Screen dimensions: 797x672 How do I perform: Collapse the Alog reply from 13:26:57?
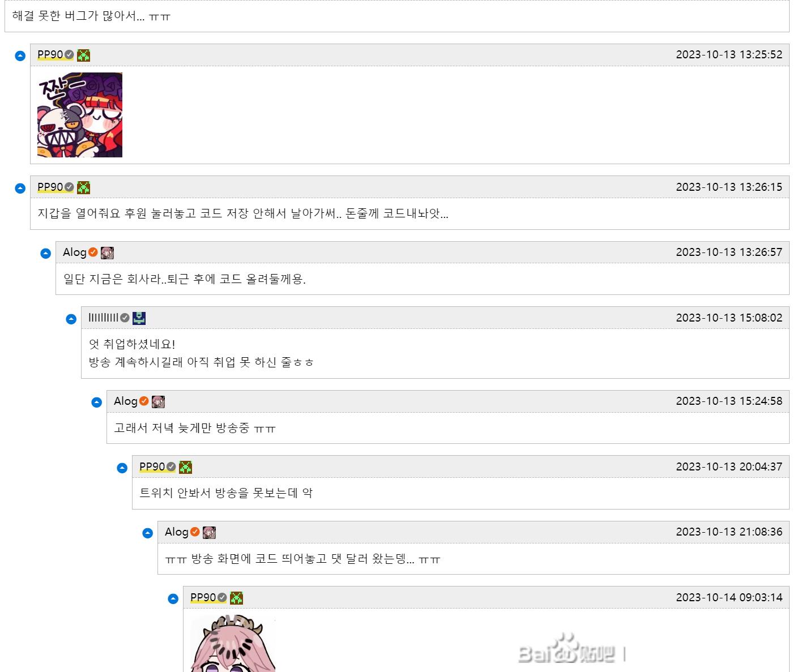[x=46, y=254]
